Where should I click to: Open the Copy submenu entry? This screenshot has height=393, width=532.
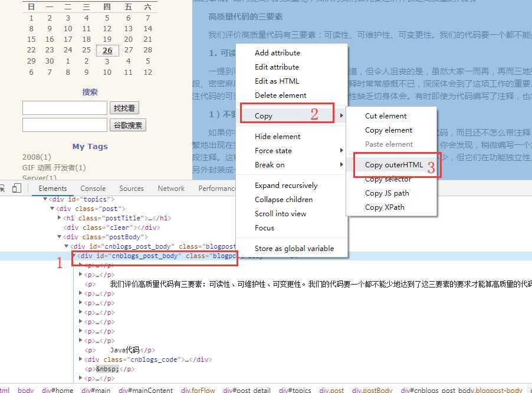(x=292, y=115)
